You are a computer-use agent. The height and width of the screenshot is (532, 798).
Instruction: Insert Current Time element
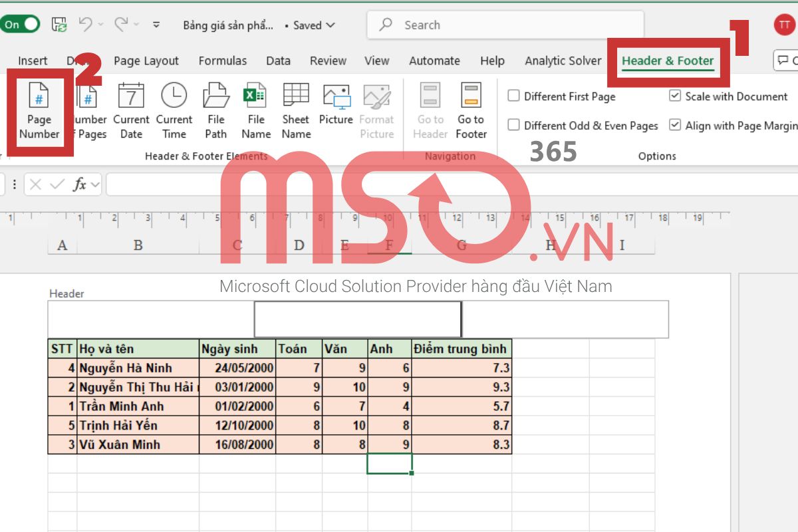pos(174,112)
